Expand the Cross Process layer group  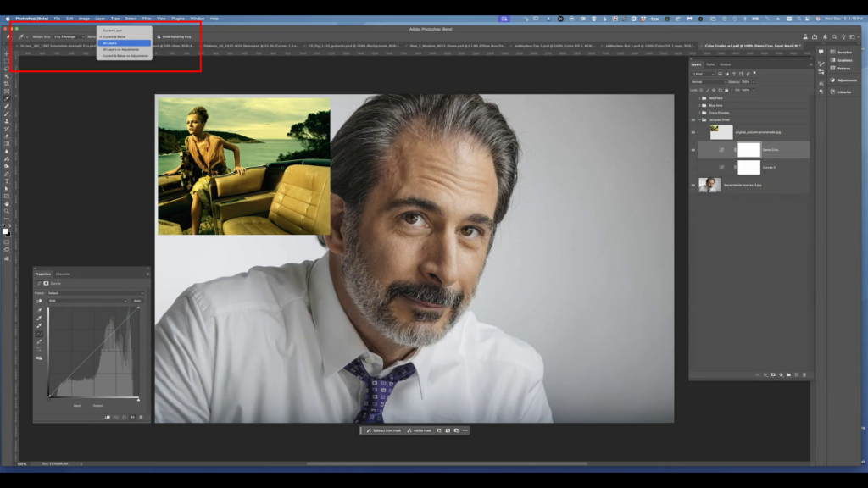(x=700, y=113)
